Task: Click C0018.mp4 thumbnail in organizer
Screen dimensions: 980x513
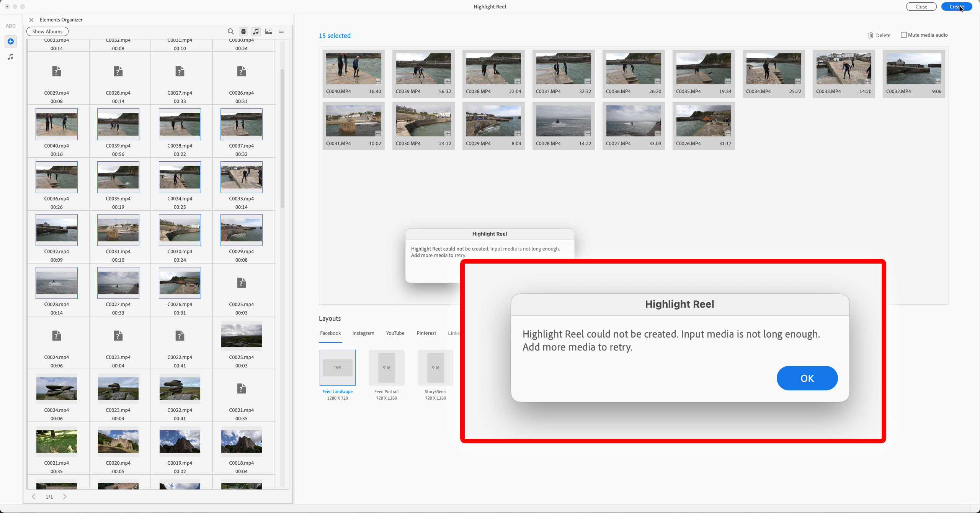Action: coord(242,441)
